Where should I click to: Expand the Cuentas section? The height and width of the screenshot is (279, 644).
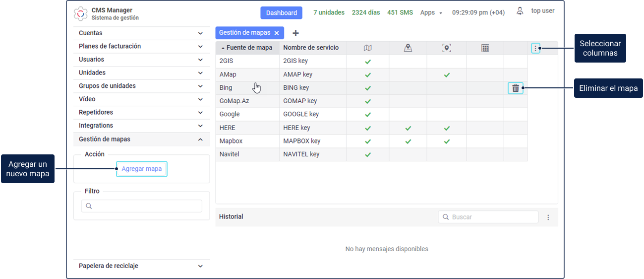point(200,33)
